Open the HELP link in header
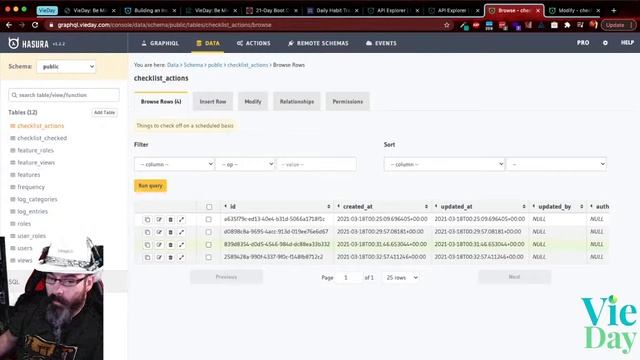This screenshot has height=360, width=640. pyautogui.click(x=627, y=42)
